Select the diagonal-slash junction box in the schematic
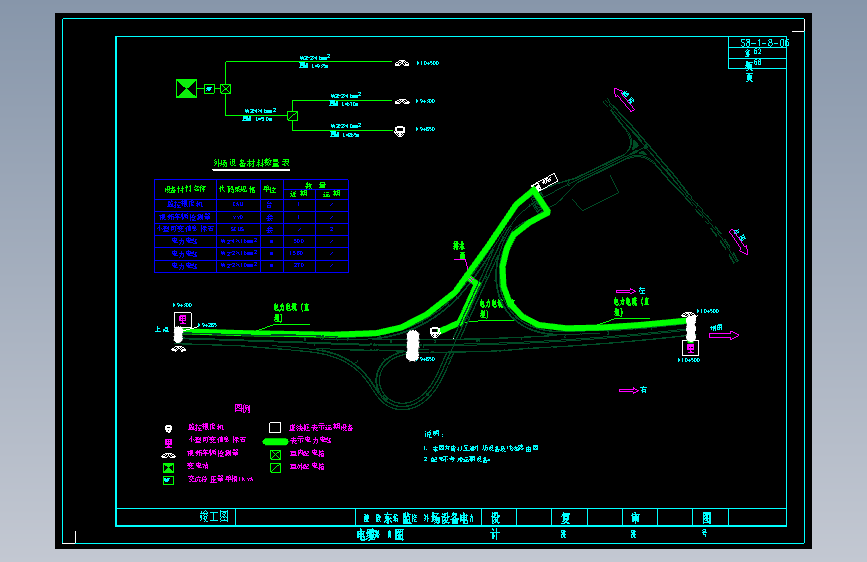Screen dimensions: 867x562 (x=293, y=116)
